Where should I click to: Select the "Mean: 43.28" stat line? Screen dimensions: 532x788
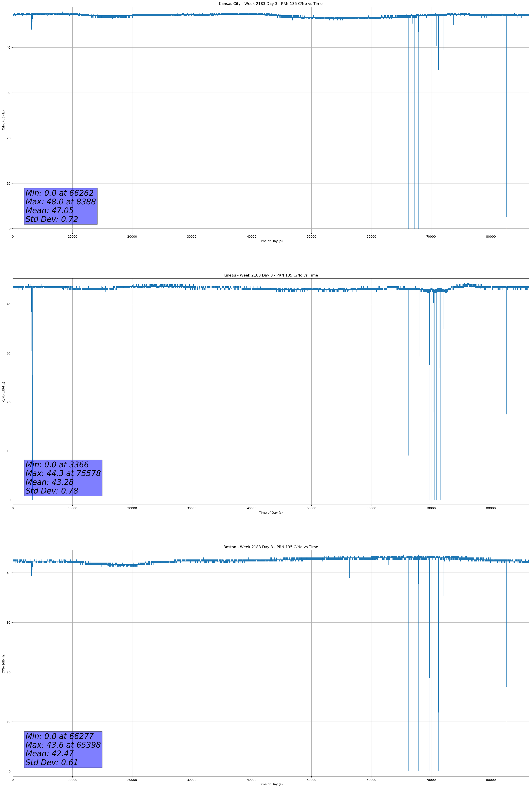coord(50,482)
